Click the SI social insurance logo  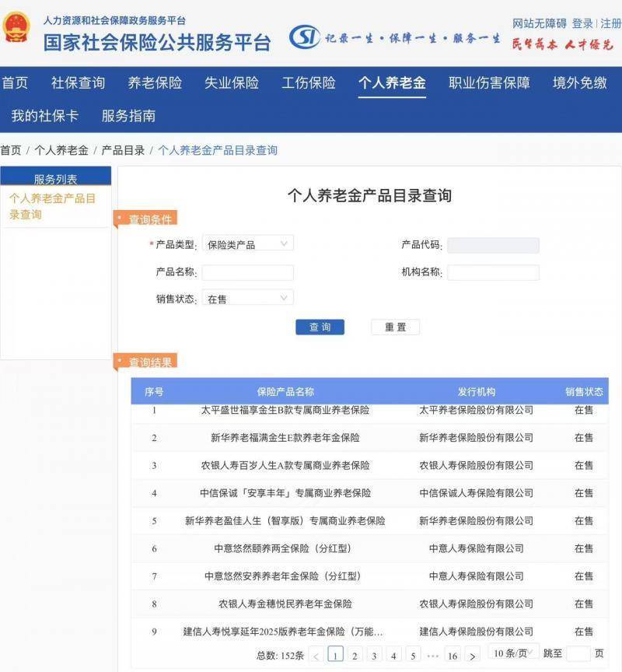[x=305, y=37]
